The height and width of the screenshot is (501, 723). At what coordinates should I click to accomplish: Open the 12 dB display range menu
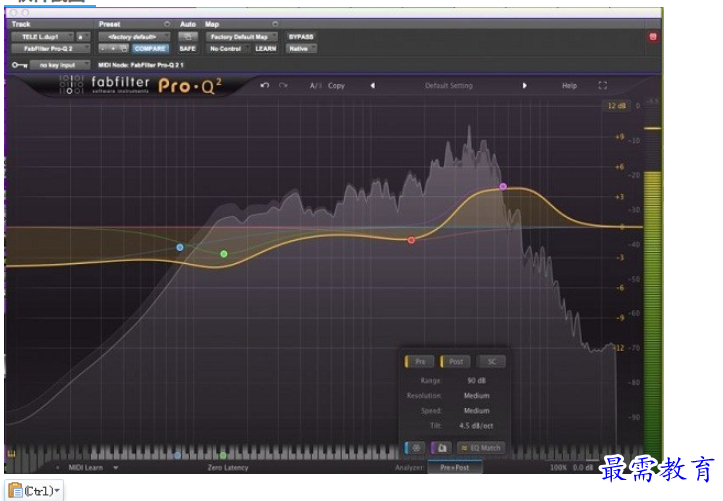coord(616,106)
